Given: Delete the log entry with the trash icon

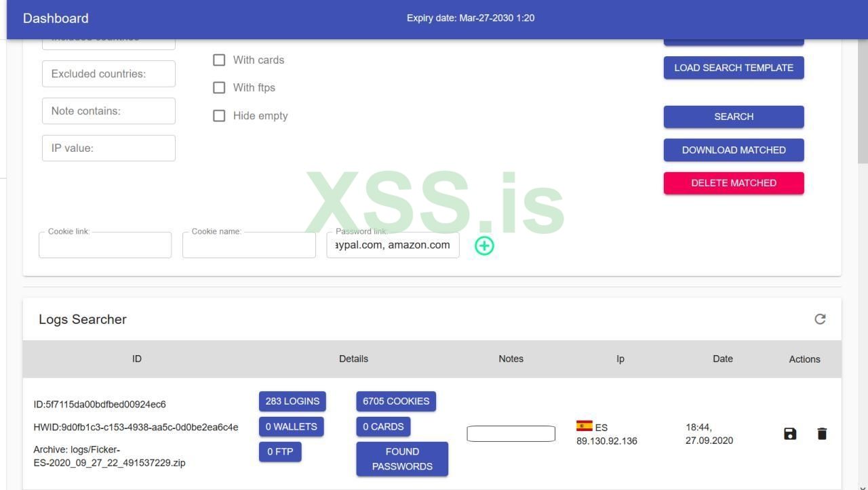Looking at the screenshot, I should [822, 434].
